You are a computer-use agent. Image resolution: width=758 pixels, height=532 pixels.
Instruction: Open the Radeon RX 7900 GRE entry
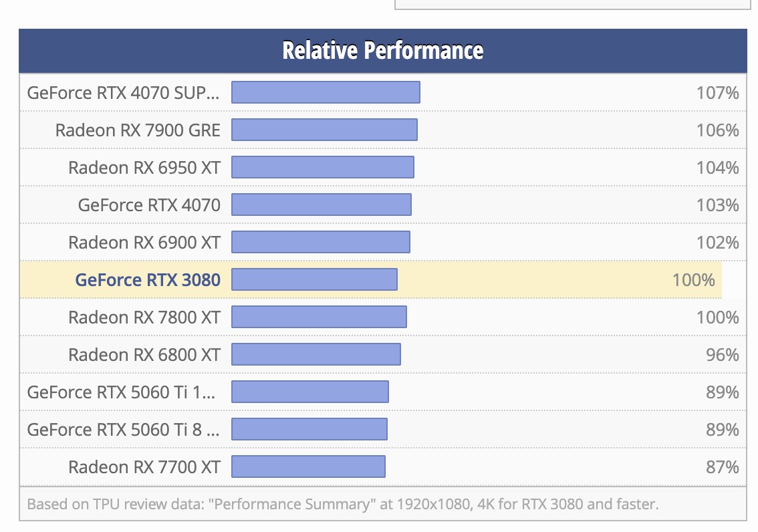138,130
